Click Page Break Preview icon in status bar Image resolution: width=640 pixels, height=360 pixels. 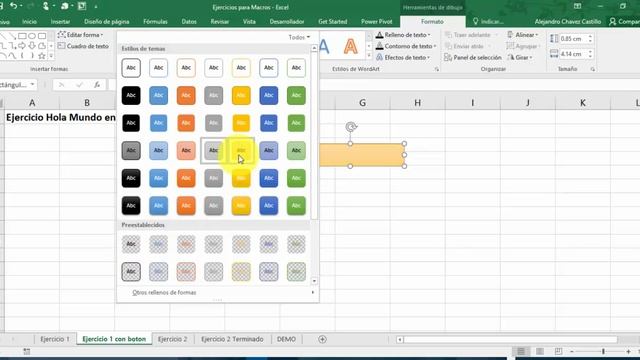pos(558,351)
